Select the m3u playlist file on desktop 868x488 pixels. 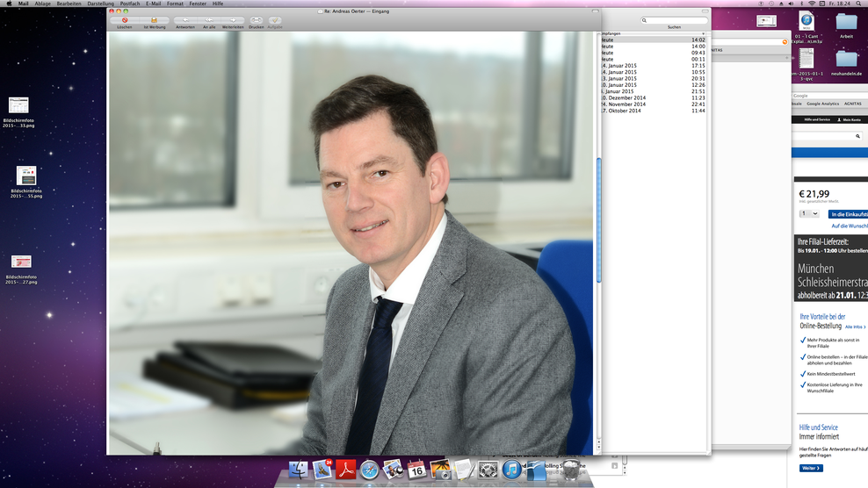[x=807, y=28]
